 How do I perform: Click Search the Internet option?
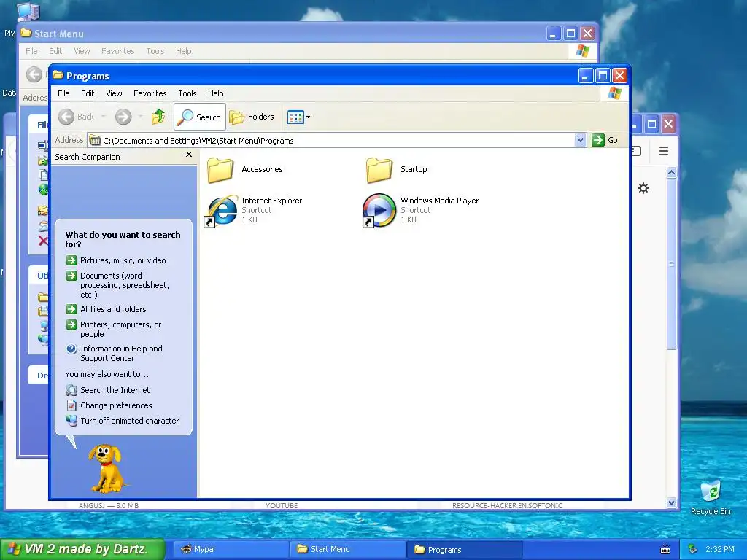[115, 390]
